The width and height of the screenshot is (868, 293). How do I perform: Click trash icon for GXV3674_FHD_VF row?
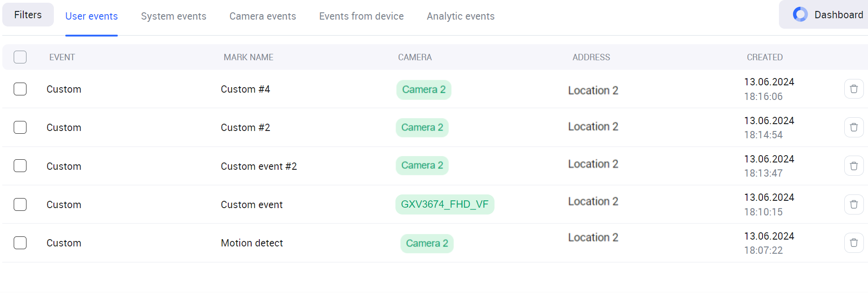point(853,204)
